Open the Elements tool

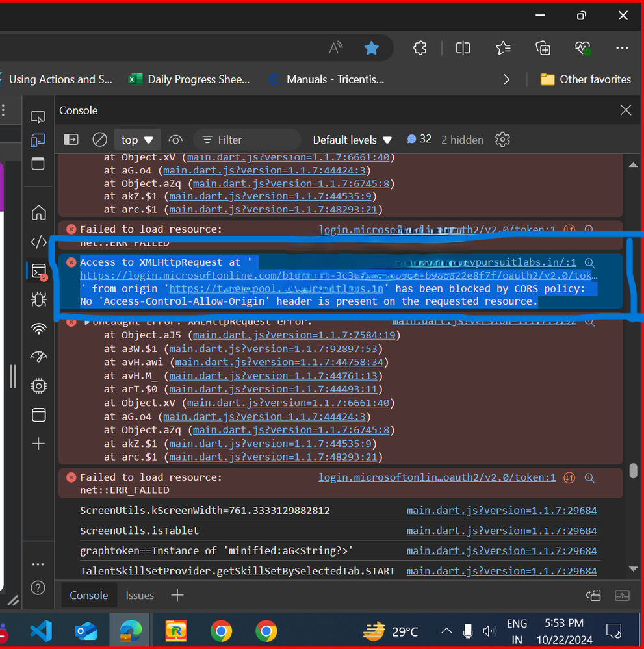pos(38,242)
